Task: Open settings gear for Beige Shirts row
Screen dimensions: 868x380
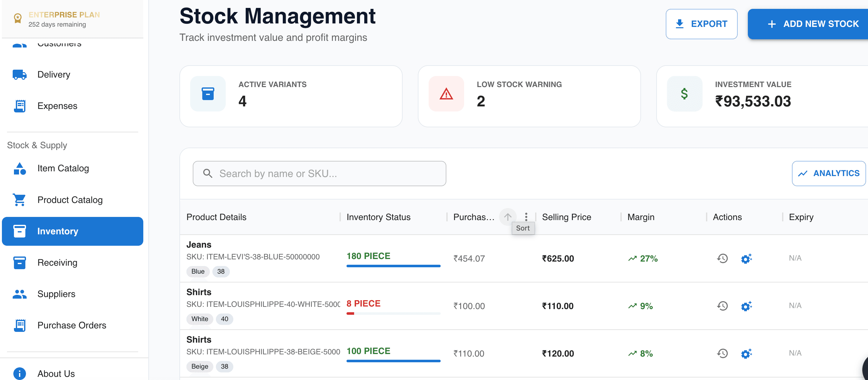Action: pos(746,353)
